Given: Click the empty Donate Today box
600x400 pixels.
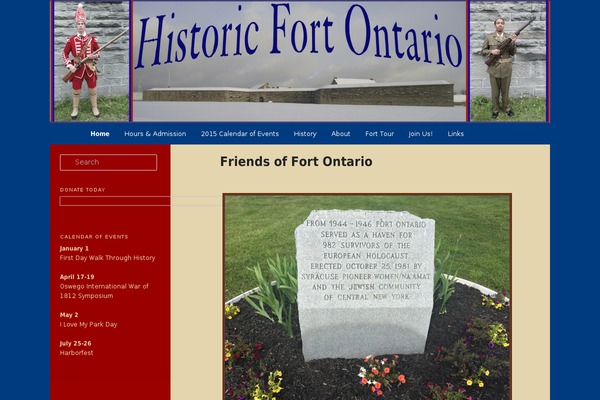Looking at the screenshot, I should point(141,201).
